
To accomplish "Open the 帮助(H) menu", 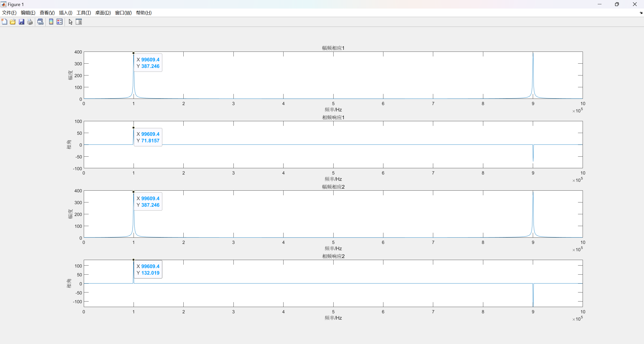I will [144, 13].
